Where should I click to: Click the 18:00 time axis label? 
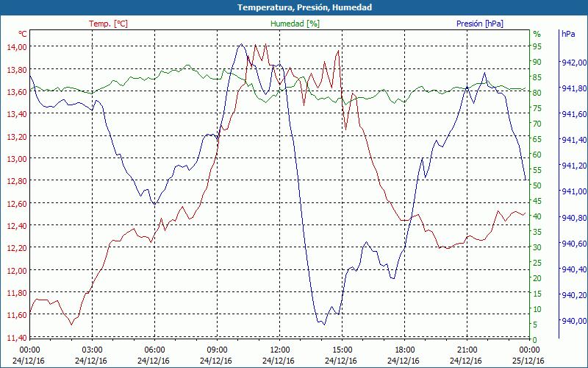(x=404, y=350)
